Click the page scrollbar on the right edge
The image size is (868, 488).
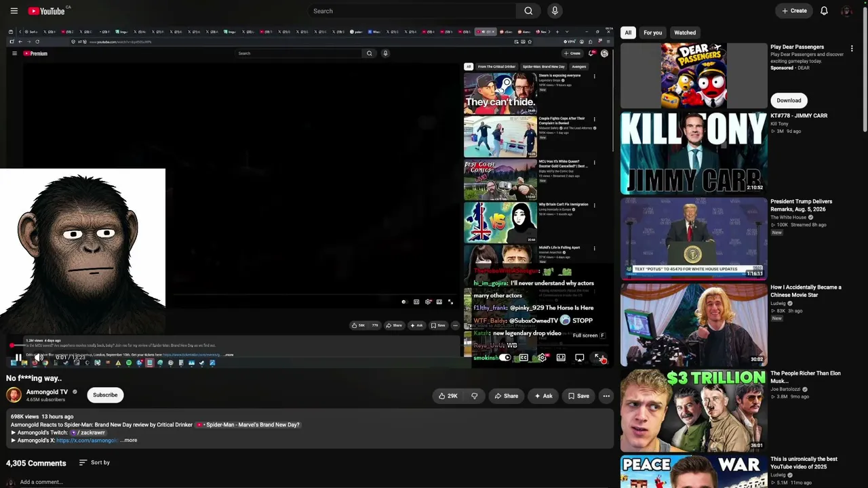click(x=865, y=68)
